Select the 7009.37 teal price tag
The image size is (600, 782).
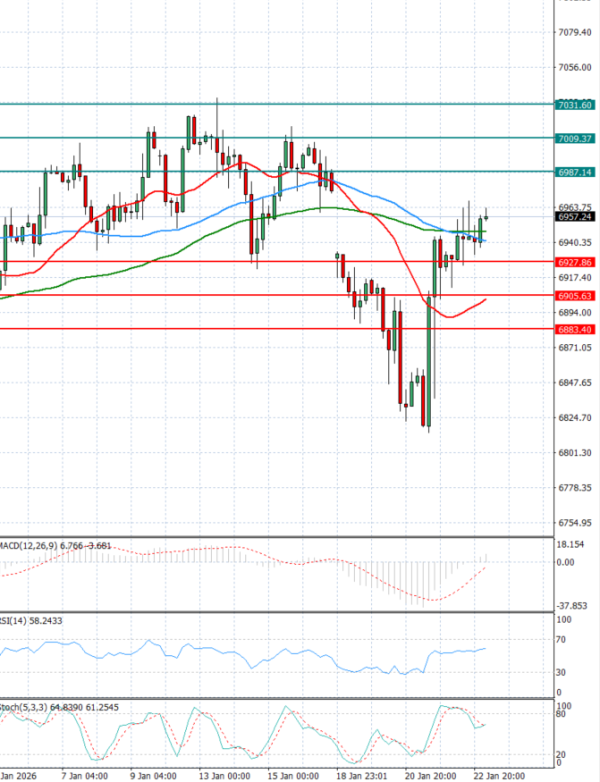(573, 139)
